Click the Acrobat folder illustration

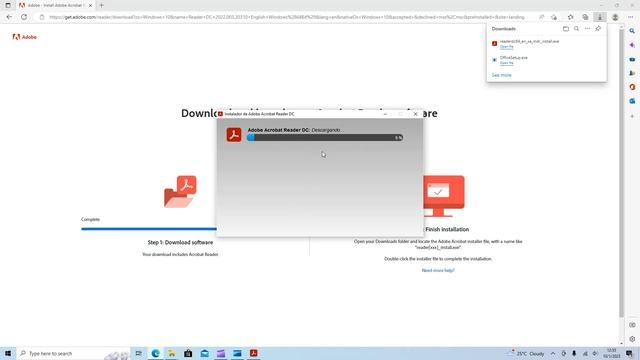(180, 191)
